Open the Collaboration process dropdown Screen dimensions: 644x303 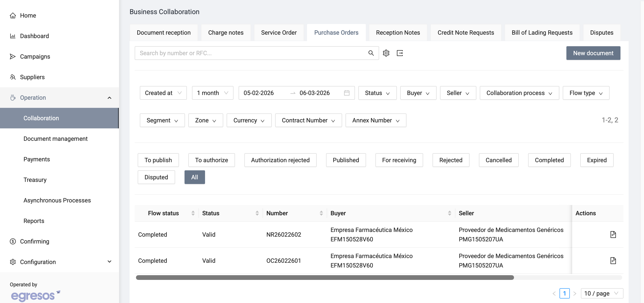click(x=519, y=93)
